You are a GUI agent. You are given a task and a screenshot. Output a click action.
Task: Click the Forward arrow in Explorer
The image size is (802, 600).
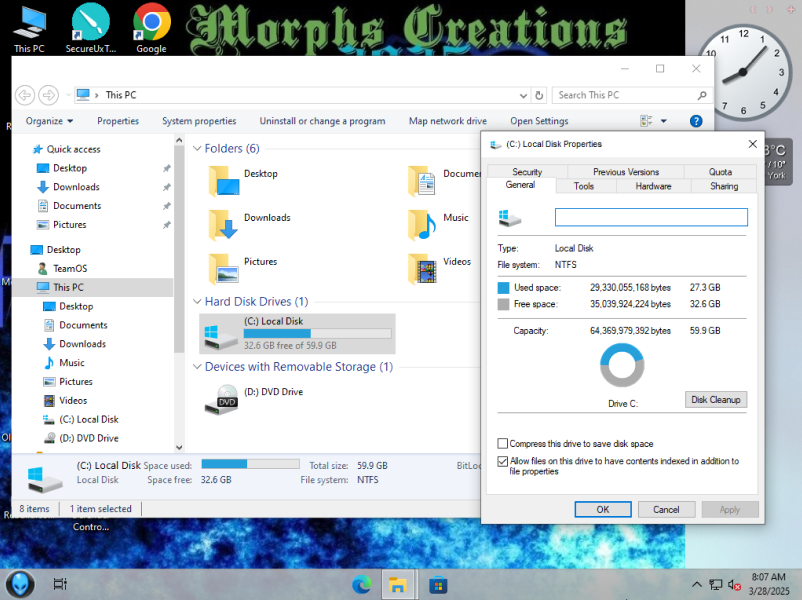[49, 95]
